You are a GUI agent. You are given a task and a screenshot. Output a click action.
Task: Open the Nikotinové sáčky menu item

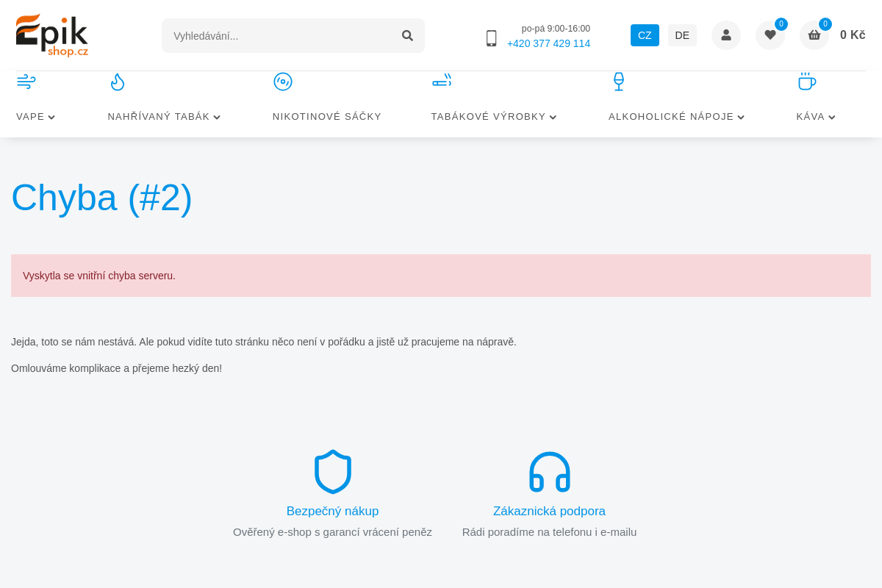pos(327,116)
